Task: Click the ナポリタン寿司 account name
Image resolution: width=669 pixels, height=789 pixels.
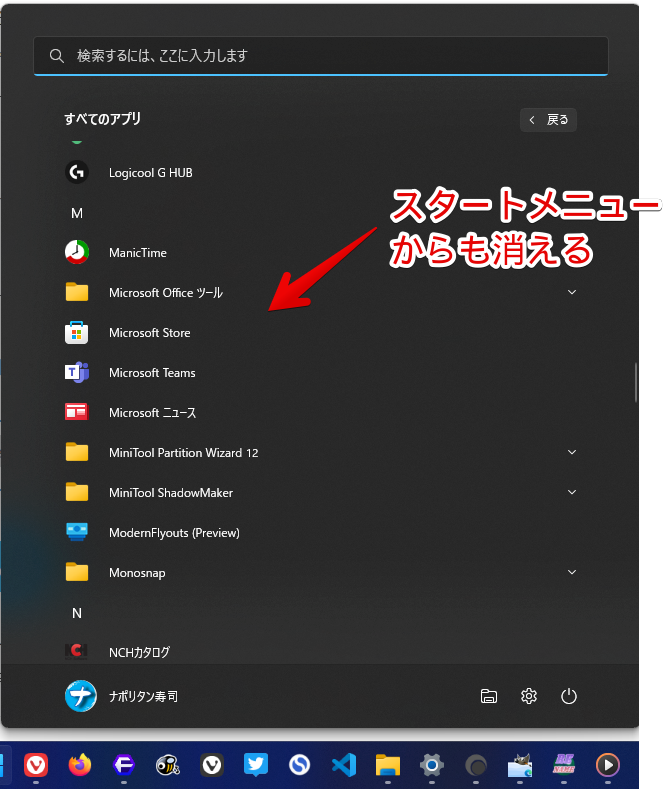Action: 143,696
